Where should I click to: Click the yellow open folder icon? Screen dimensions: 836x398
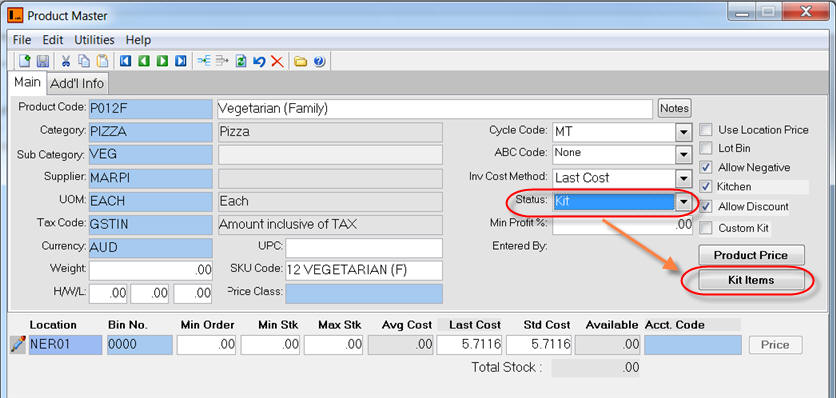click(x=301, y=61)
